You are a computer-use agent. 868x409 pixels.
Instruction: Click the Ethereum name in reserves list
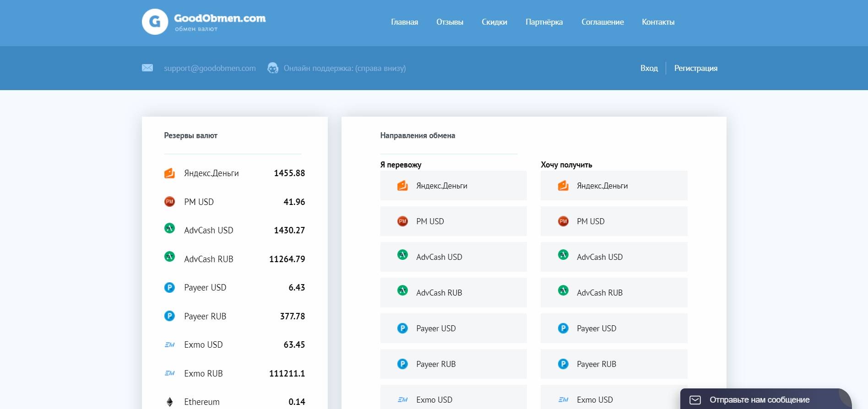click(202, 402)
